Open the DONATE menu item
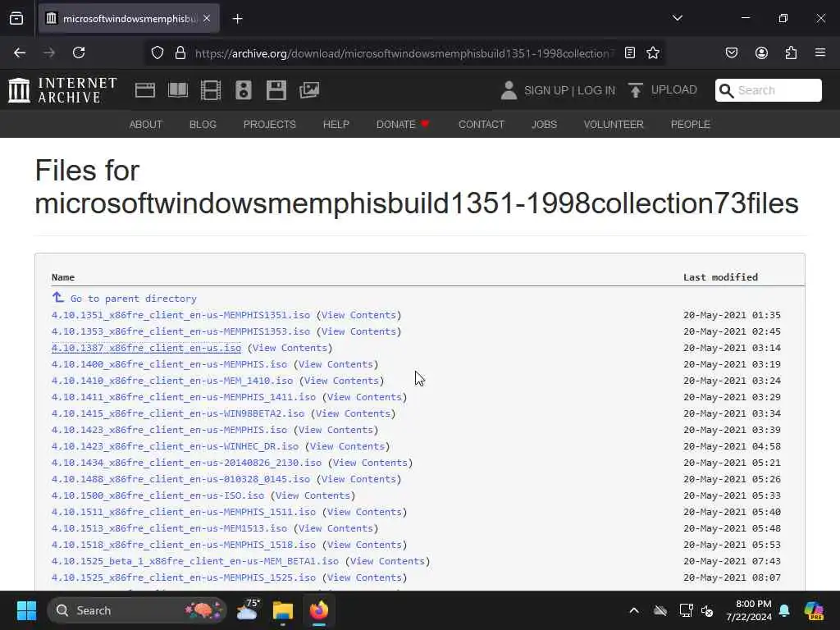 403,125
